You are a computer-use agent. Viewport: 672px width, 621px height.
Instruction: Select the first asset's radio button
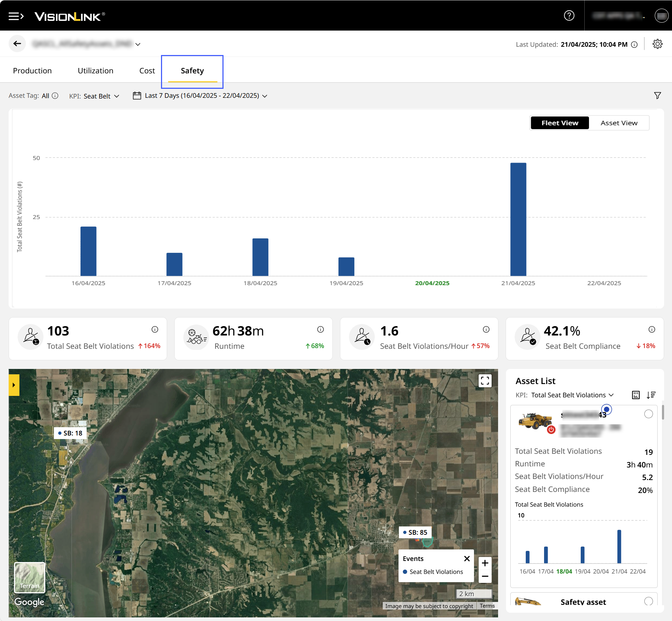pyautogui.click(x=648, y=414)
